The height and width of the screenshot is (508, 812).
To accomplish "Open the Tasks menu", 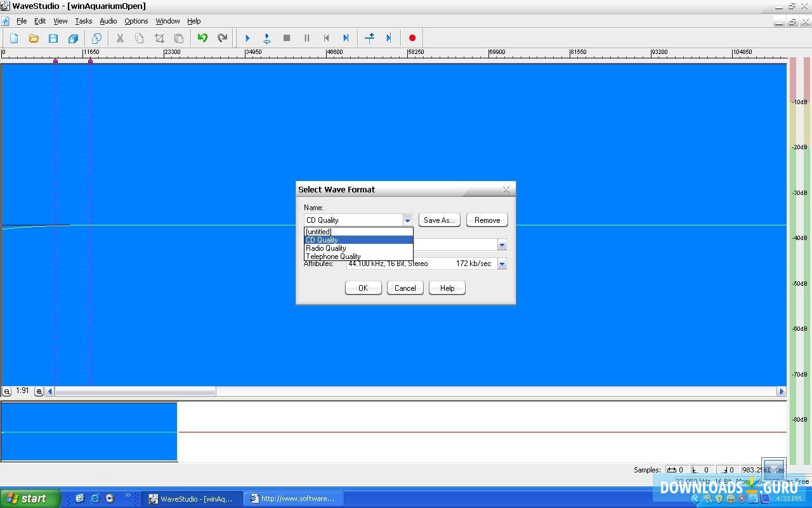I will (x=83, y=20).
